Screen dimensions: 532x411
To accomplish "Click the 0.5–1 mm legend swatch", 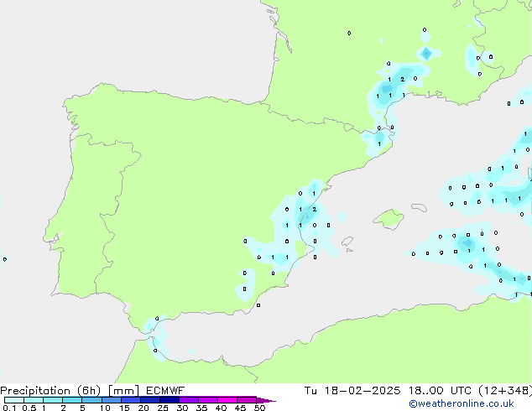I will tap(34, 400).
